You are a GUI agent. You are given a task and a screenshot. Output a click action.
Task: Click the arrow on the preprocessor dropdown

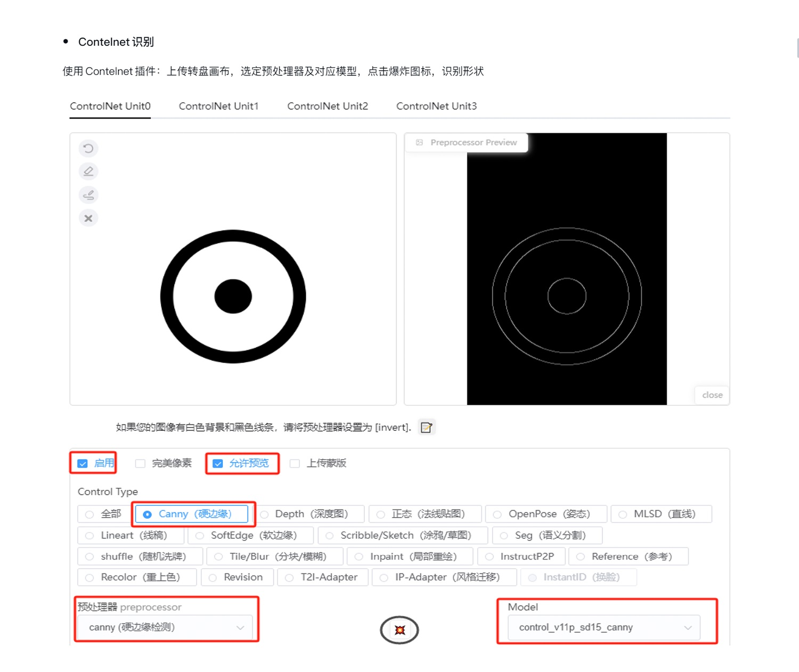pyautogui.click(x=240, y=628)
